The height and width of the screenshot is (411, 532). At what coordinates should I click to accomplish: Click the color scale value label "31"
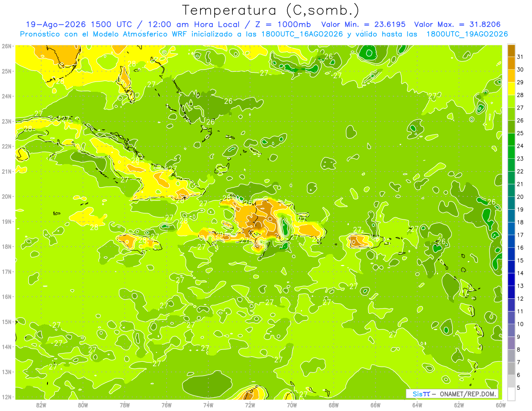click(x=520, y=57)
